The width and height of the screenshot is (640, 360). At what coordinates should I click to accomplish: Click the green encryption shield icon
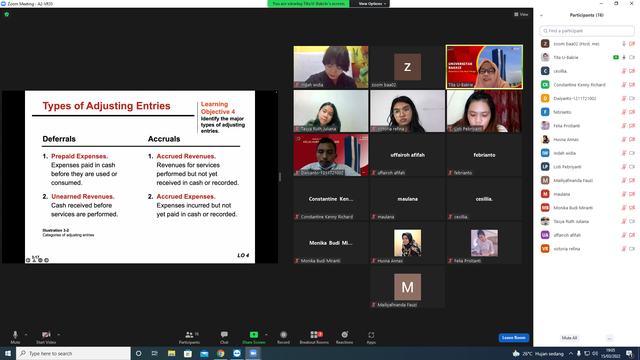(x=7, y=14)
